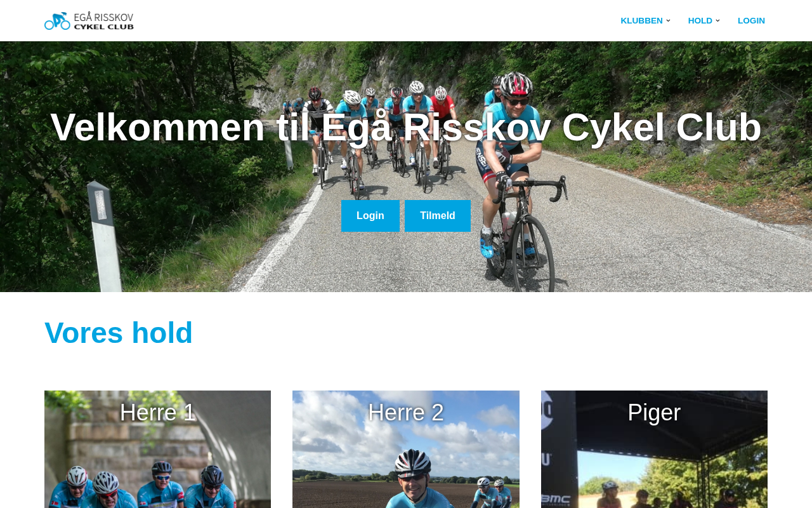Open the Hold menu item
The image size is (812, 508).
click(x=700, y=20)
